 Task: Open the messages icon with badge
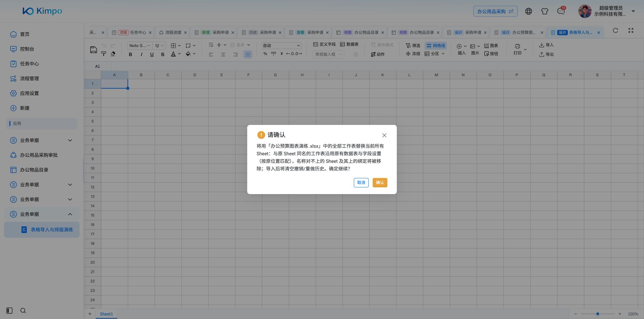click(561, 11)
